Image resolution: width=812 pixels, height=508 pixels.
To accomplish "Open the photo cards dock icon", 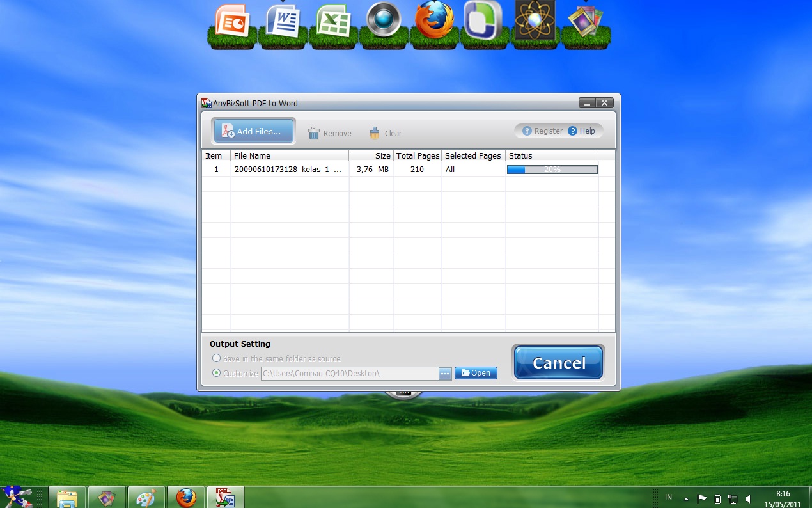I will click(x=585, y=21).
